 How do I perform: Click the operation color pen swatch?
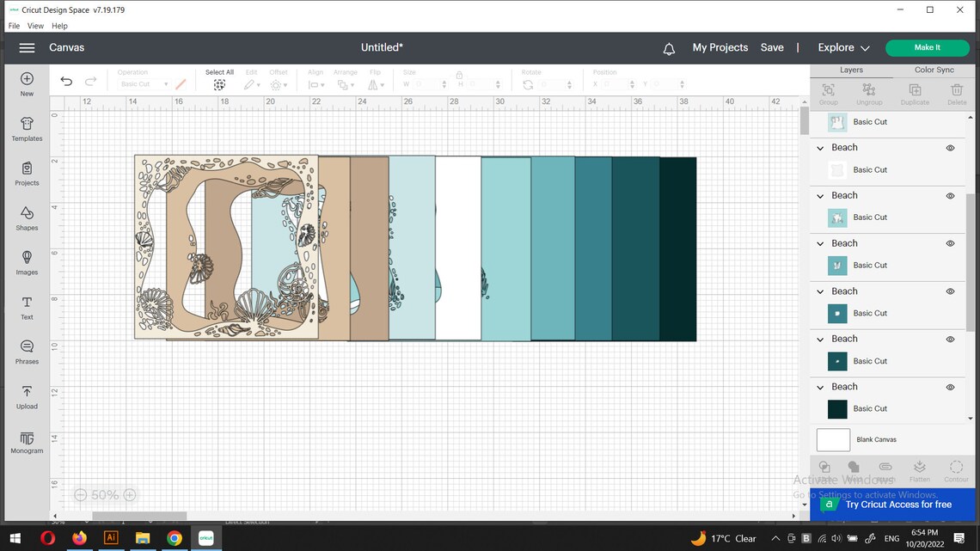[181, 83]
